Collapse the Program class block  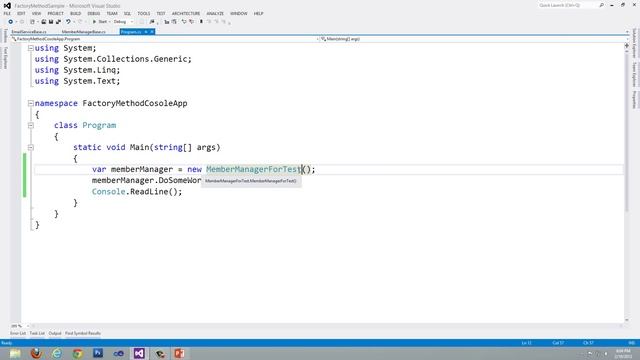coord(31,125)
